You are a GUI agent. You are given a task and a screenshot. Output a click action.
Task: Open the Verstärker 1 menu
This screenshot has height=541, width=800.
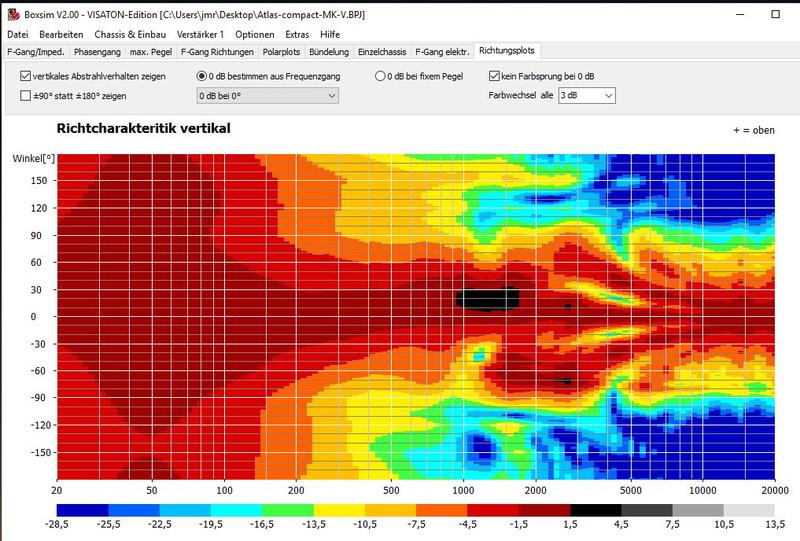click(x=200, y=34)
